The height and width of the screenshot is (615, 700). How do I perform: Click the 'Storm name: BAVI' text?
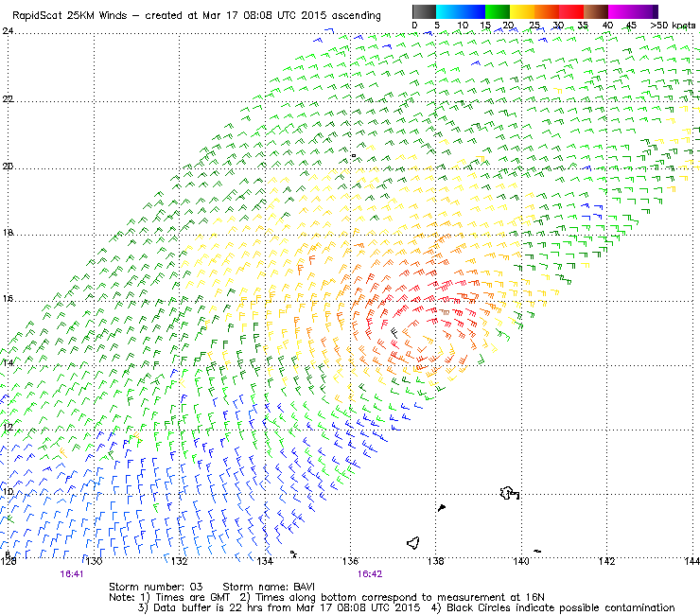[269, 587]
